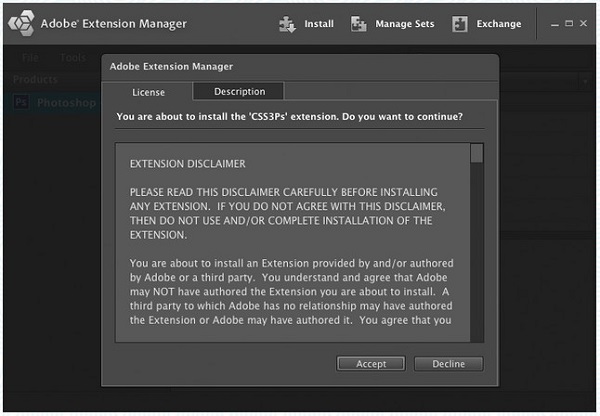This screenshot has width=600, height=416.
Task: Switch to the License tab
Action: (148, 92)
